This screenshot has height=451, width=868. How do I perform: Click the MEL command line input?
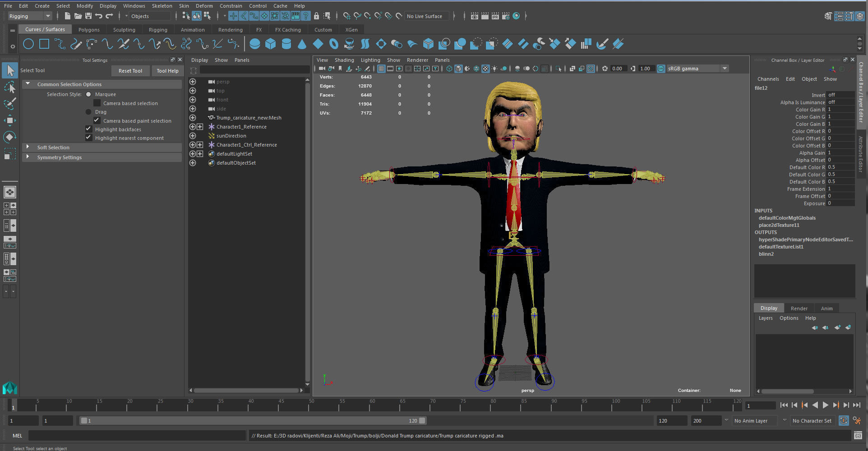click(x=137, y=436)
